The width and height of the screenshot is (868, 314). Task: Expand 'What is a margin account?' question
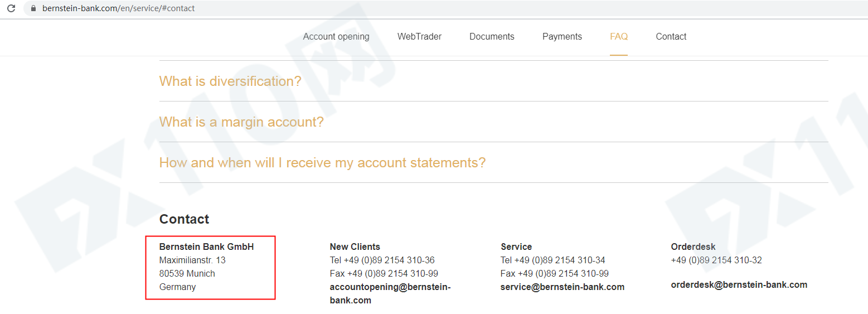click(x=241, y=122)
